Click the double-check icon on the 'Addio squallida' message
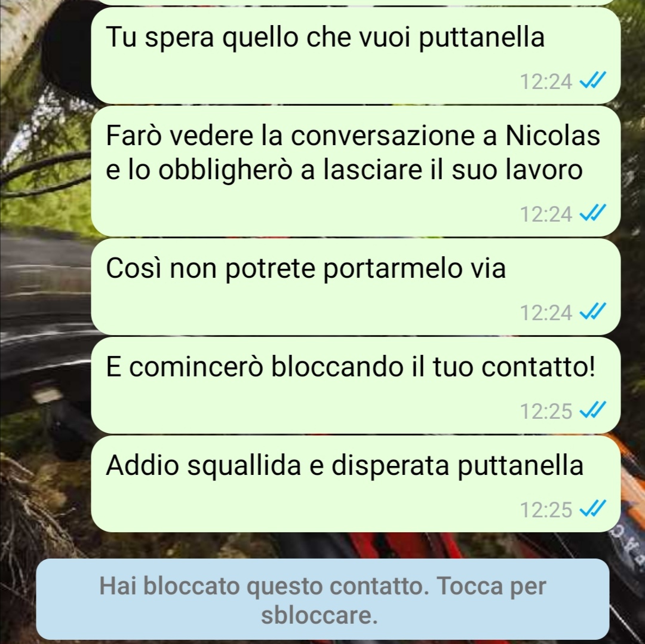This screenshot has height=644, width=645. pos(593,509)
